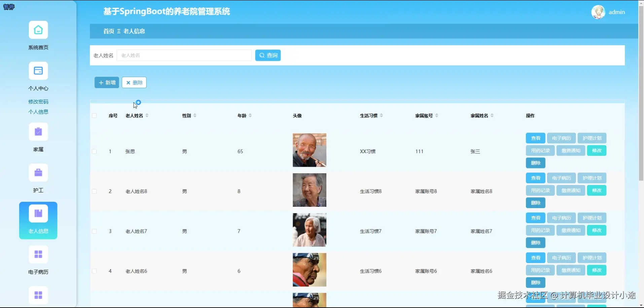
Task: Click the 生活习惯 cell XX习惯
Action: pos(368,152)
